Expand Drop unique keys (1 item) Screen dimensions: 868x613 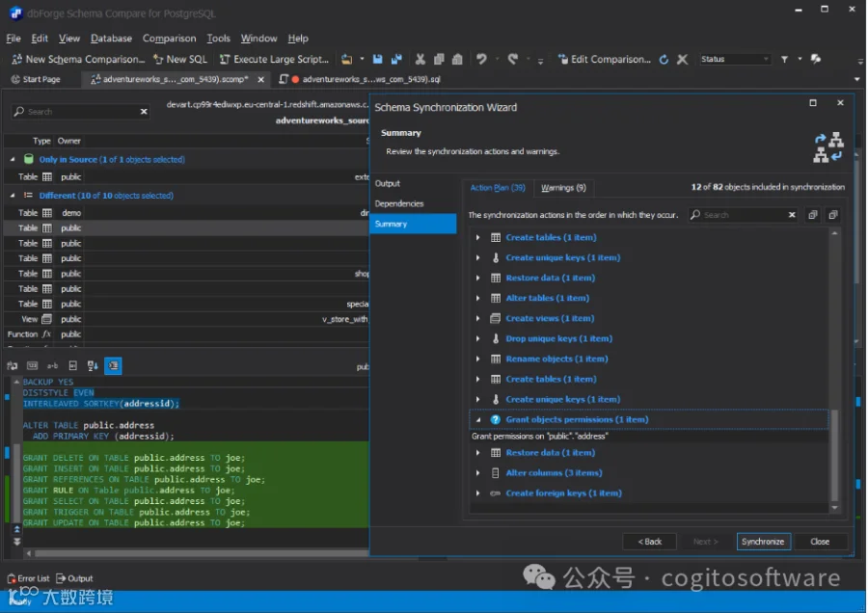point(478,338)
